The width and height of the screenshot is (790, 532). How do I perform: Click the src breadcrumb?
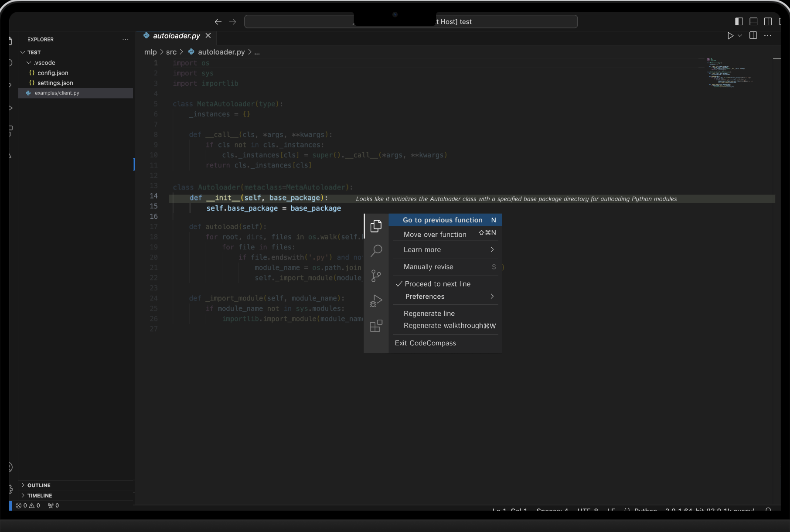[171, 52]
